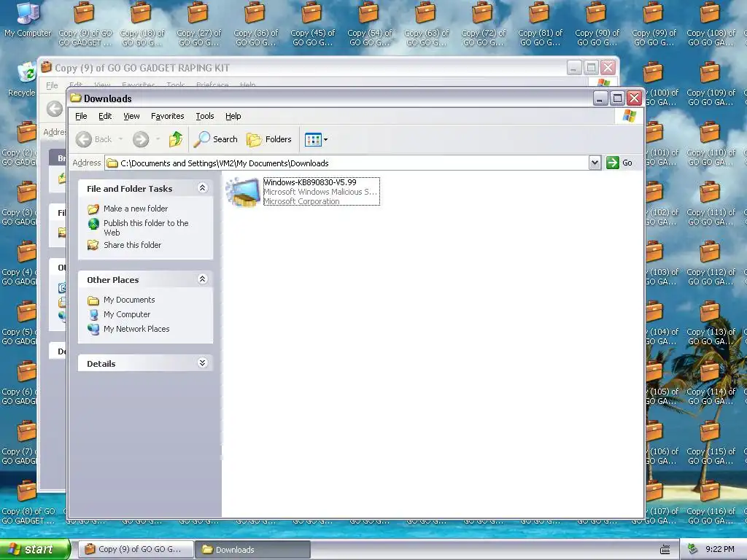Open the Help menu in Downloads
Viewport: 747px width, 560px height.
point(233,116)
